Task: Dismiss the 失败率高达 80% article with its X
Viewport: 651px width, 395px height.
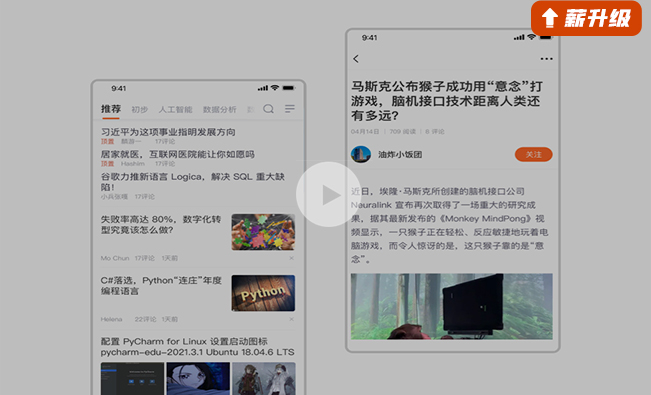Action: (291, 258)
